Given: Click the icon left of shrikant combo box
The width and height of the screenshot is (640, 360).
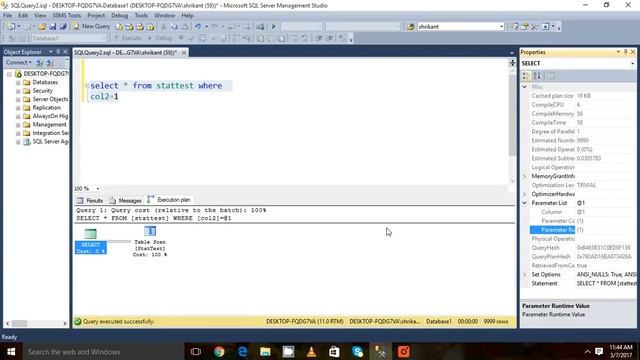Looking at the screenshot, I should click(x=411, y=27).
